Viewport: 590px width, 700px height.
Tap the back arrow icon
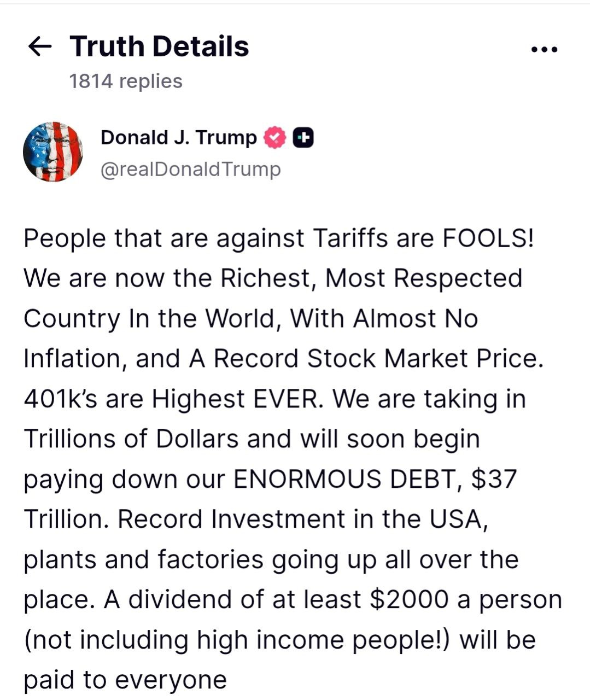click(x=39, y=47)
